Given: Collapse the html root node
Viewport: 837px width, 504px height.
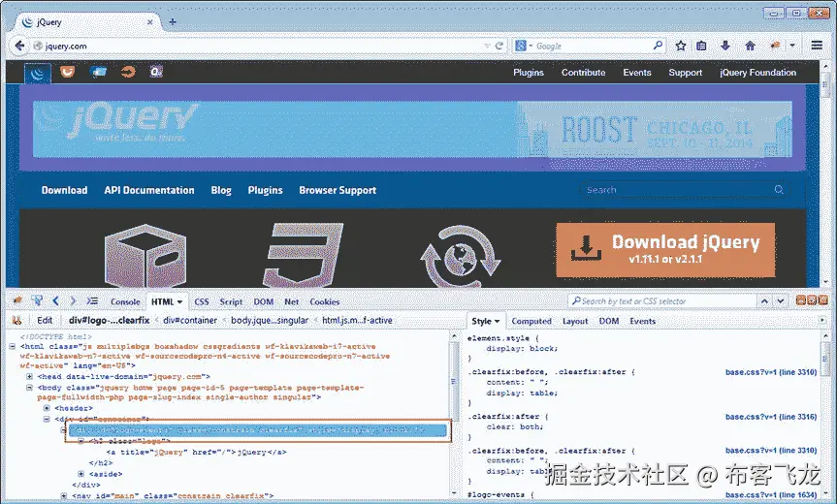Looking at the screenshot, I should [12, 347].
